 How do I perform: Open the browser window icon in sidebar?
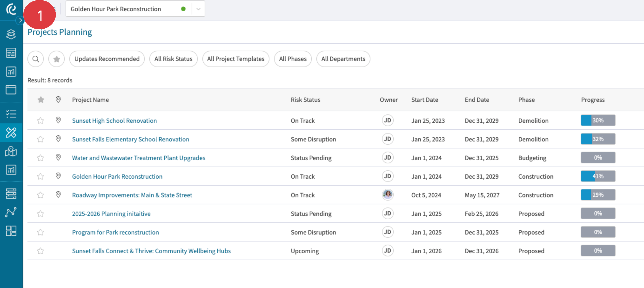[11, 90]
